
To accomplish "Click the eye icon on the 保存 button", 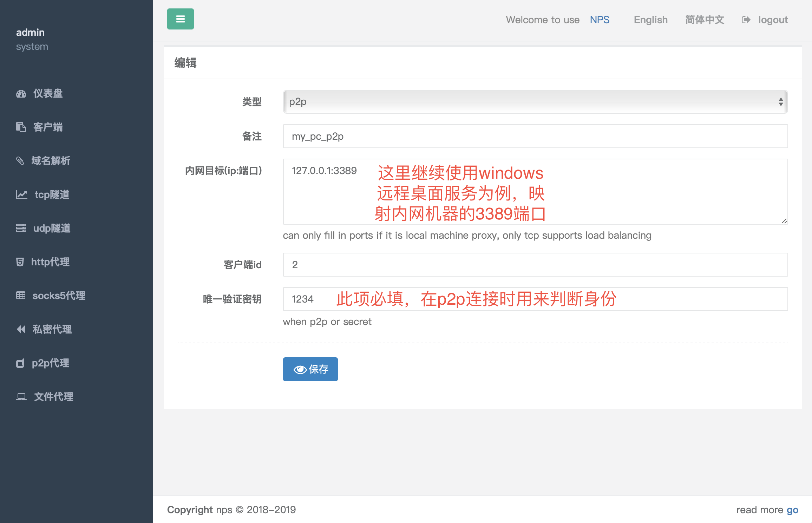I will tap(300, 370).
